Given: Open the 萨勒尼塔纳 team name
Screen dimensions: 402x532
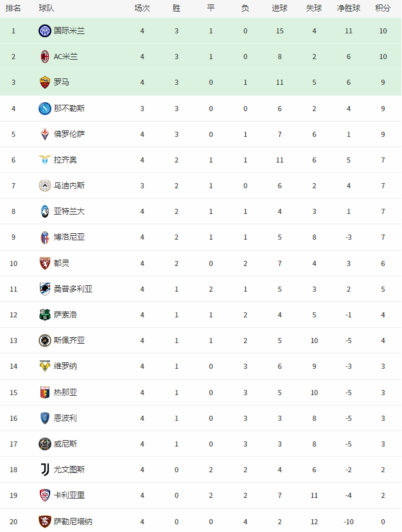Looking at the screenshot, I should click(x=73, y=522).
